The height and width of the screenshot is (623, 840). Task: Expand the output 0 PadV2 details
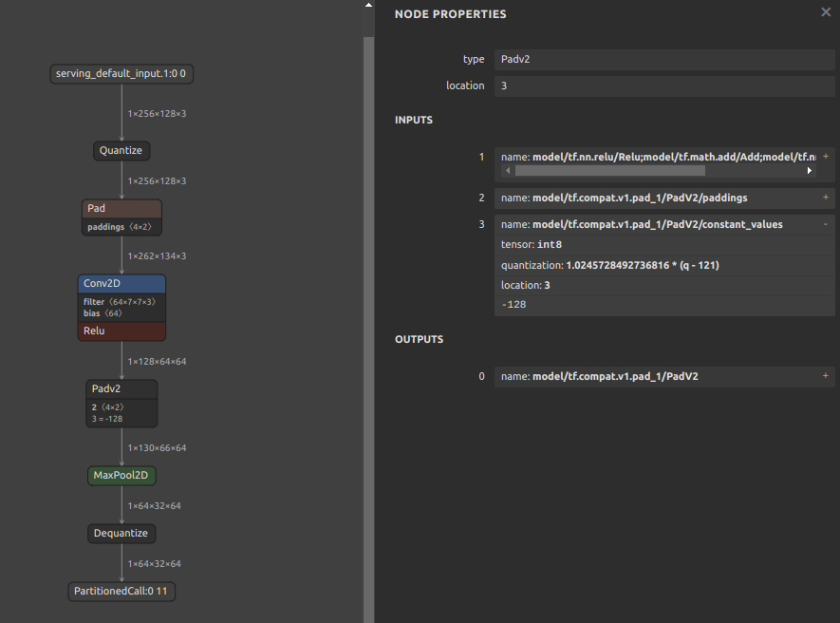[825, 377]
